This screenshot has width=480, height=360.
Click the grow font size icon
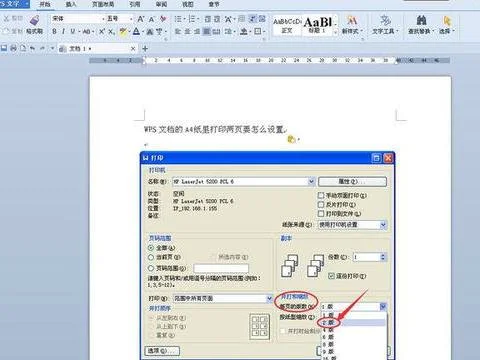click(x=141, y=19)
